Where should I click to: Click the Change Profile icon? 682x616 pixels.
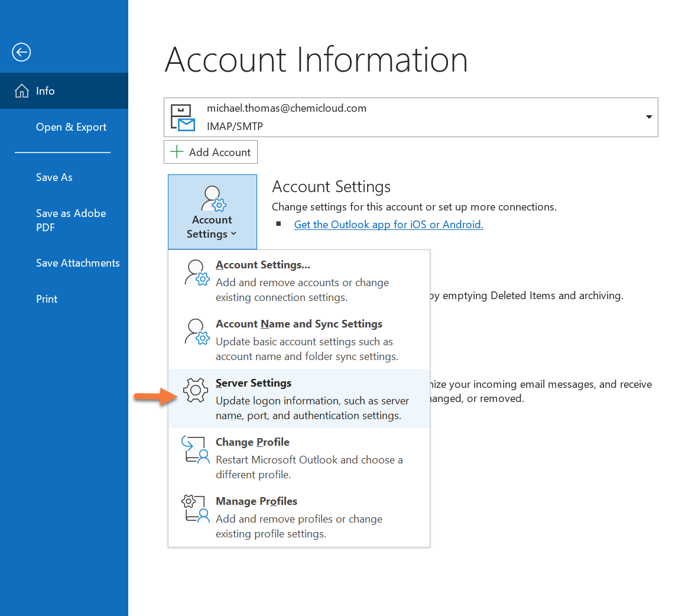(196, 449)
